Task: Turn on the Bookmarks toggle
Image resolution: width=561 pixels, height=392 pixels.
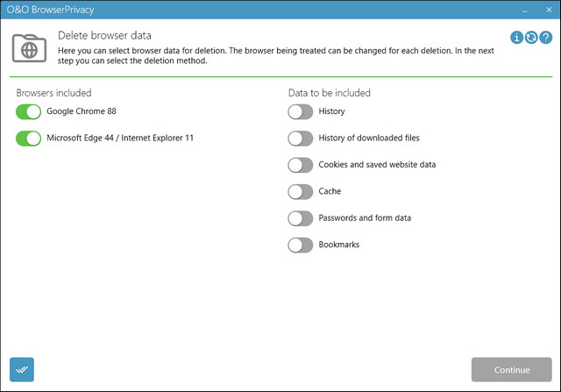Action: point(301,245)
